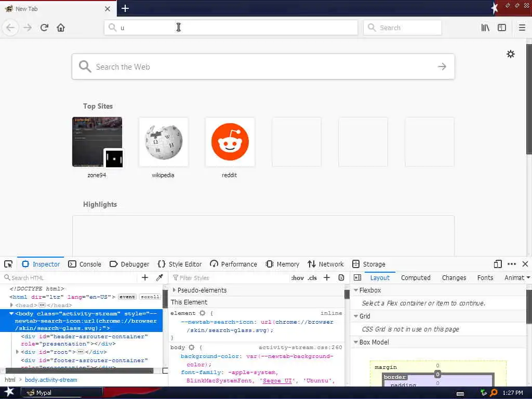Click the event badge on html element
The width and height of the screenshot is (532, 399).
coord(127,297)
